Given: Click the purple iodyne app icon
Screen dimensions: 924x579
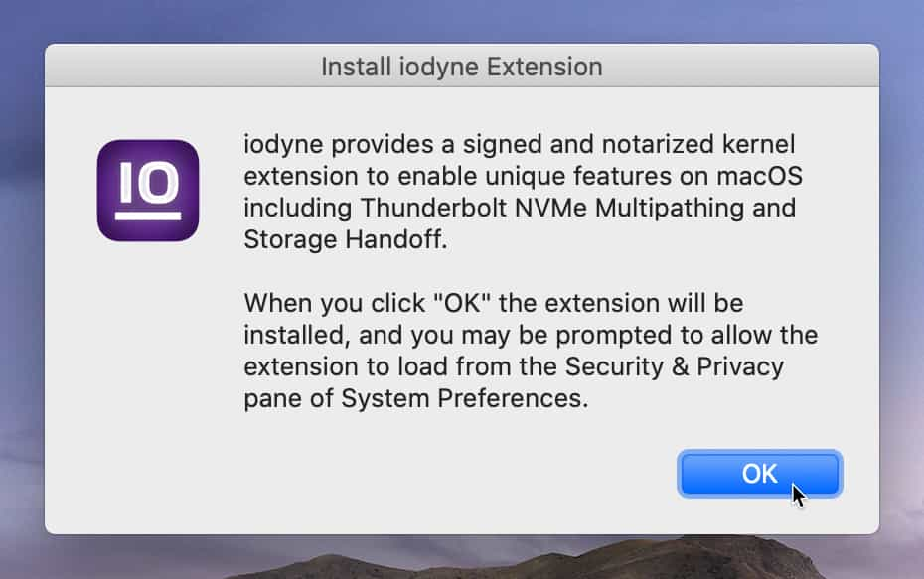Looking at the screenshot, I should coord(148,191).
